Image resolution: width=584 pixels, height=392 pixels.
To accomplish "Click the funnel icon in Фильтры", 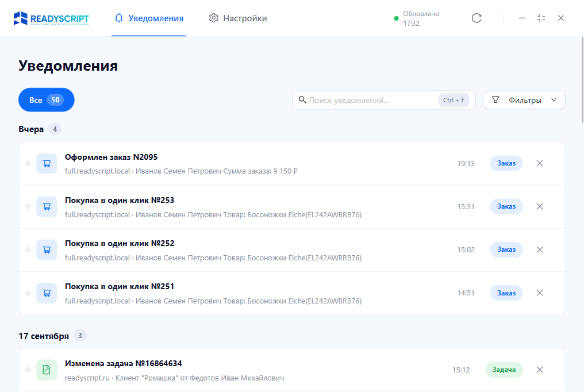I will [495, 100].
